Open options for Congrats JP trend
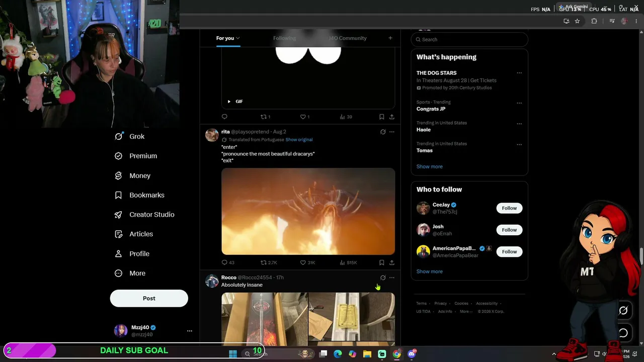 (x=519, y=103)
